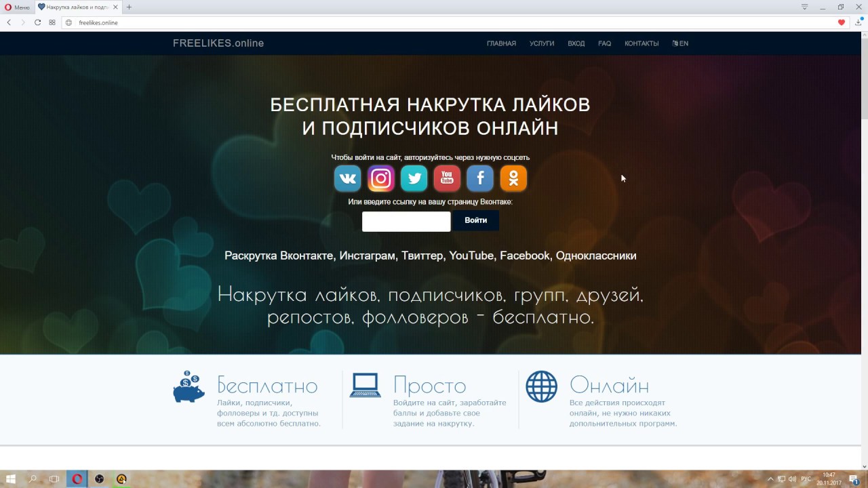The image size is (868, 488).
Task: Click the Просто heading
Action: (430, 386)
